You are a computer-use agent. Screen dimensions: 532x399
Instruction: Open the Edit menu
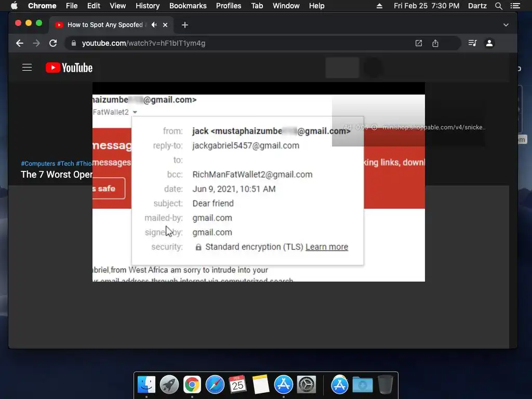point(94,6)
